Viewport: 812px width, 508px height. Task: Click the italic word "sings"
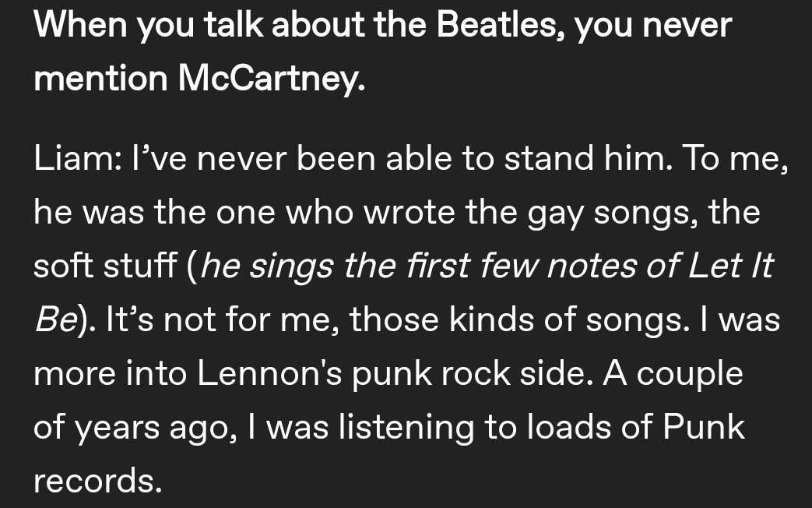point(291,267)
